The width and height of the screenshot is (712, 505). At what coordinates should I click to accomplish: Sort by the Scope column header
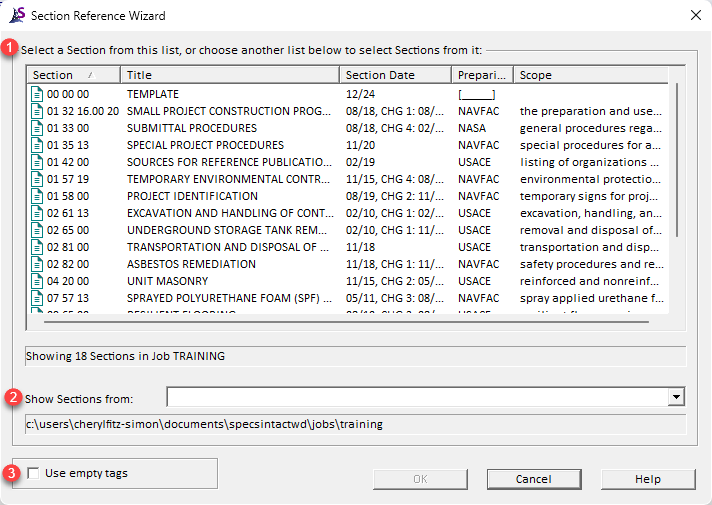pos(591,75)
